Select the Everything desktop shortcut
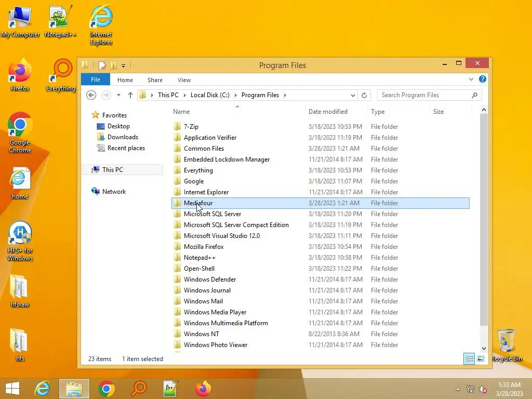This screenshot has height=399, width=532. (60, 76)
